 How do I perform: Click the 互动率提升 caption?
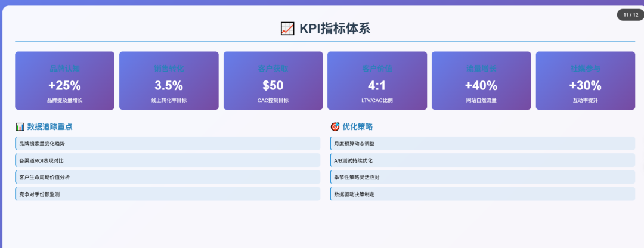(x=586, y=100)
